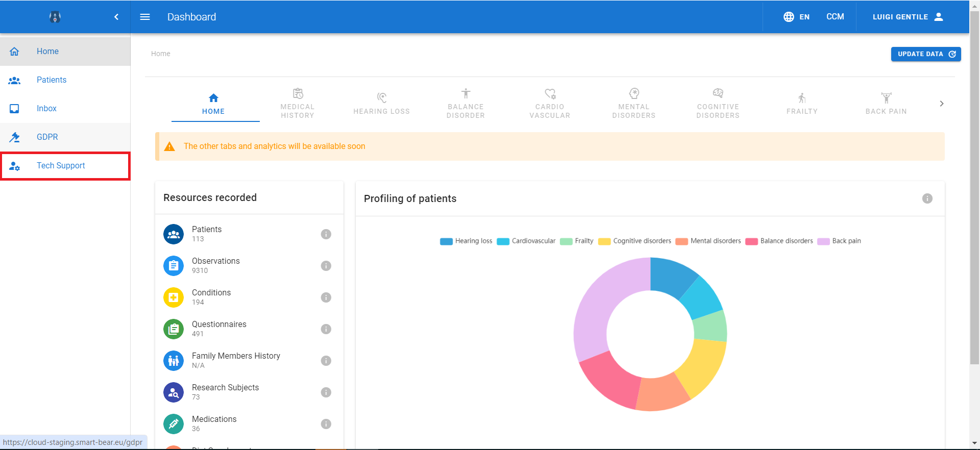Image resolution: width=980 pixels, height=450 pixels.
Task: Open info for Conditions resource
Action: (x=326, y=297)
